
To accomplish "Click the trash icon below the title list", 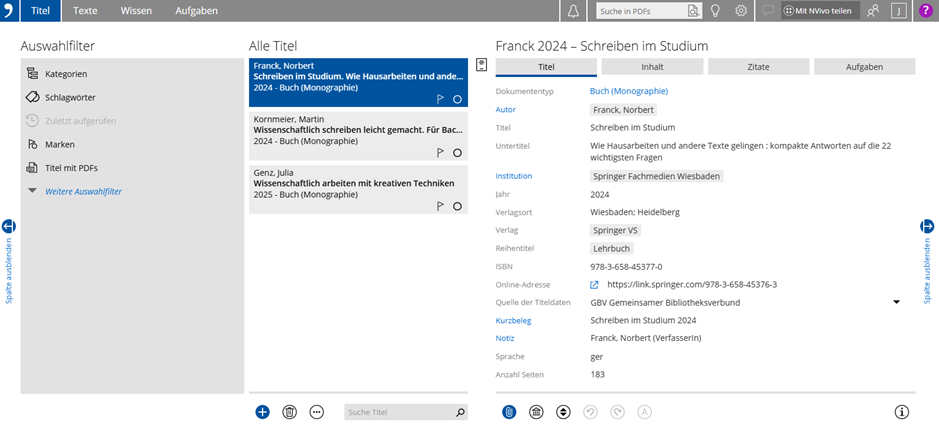I will click(290, 411).
